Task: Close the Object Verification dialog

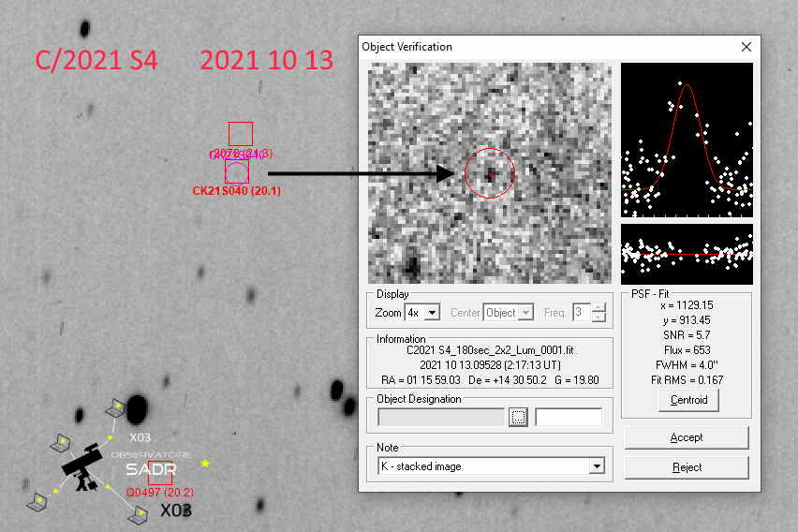Action: click(x=746, y=47)
